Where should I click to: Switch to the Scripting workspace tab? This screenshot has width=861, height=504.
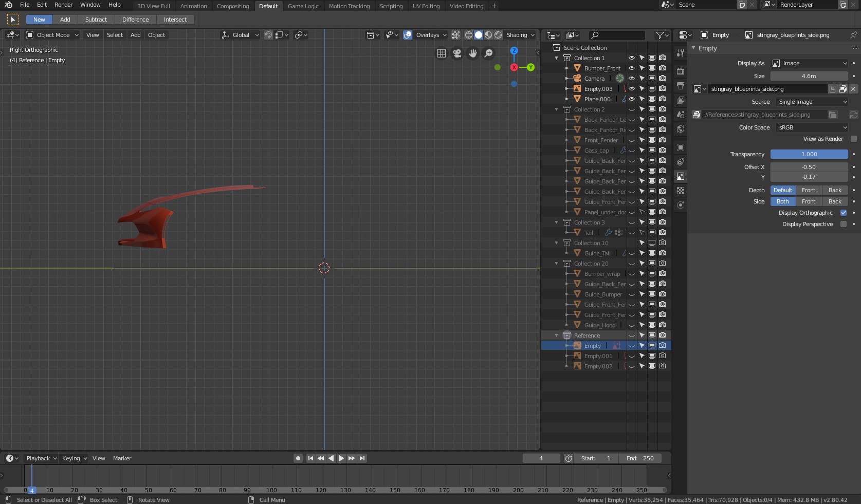[x=391, y=6]
